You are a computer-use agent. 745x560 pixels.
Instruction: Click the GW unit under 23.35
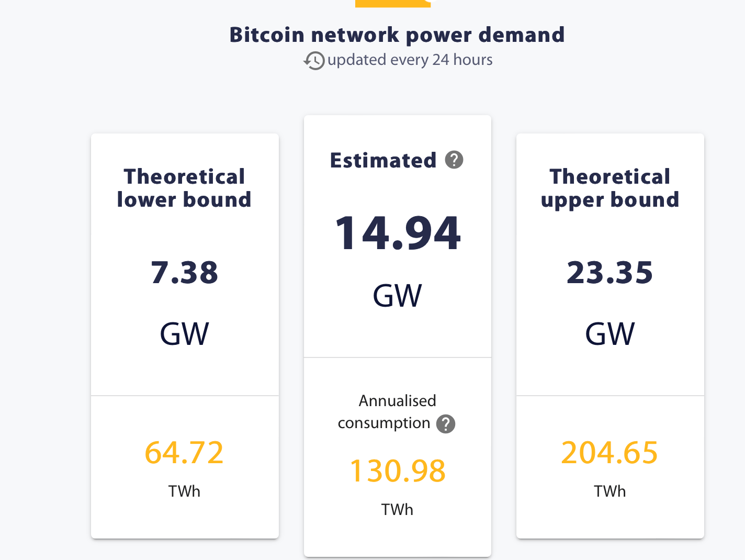click(x=609, y=334)
